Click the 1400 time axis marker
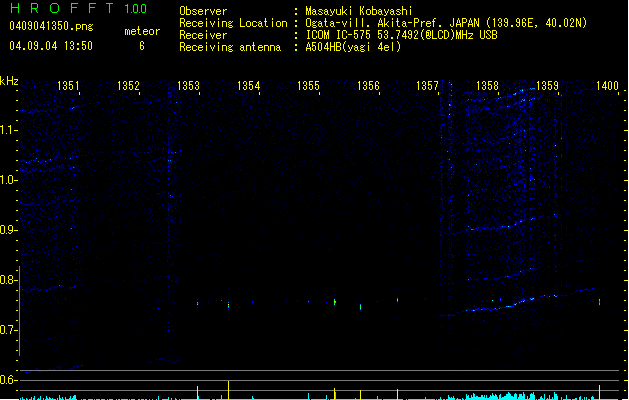This screenshot has width=629, height=400. (607, 86)
